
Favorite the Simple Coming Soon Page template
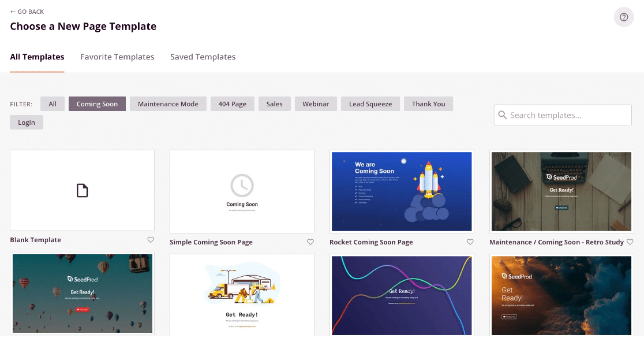click(310, 242)
